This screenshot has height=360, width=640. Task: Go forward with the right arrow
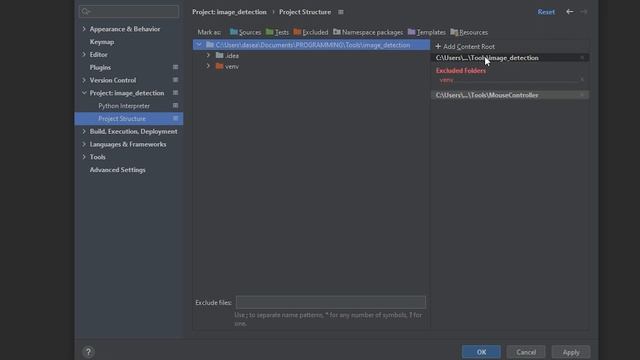pyautogui.click(x=584, y=12)
